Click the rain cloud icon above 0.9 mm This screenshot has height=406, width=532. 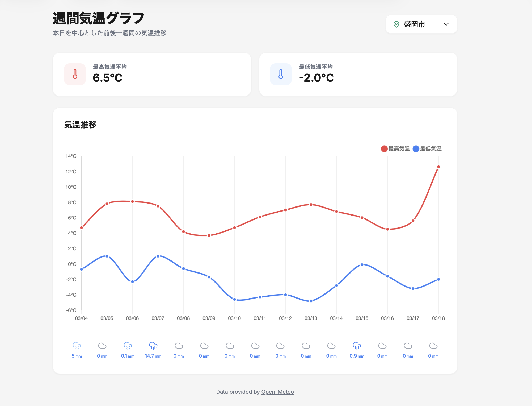coord(357,346)
